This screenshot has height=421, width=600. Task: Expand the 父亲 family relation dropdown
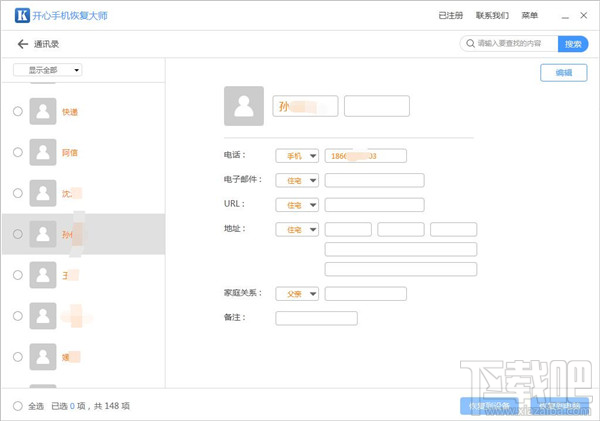pos(297,293)
